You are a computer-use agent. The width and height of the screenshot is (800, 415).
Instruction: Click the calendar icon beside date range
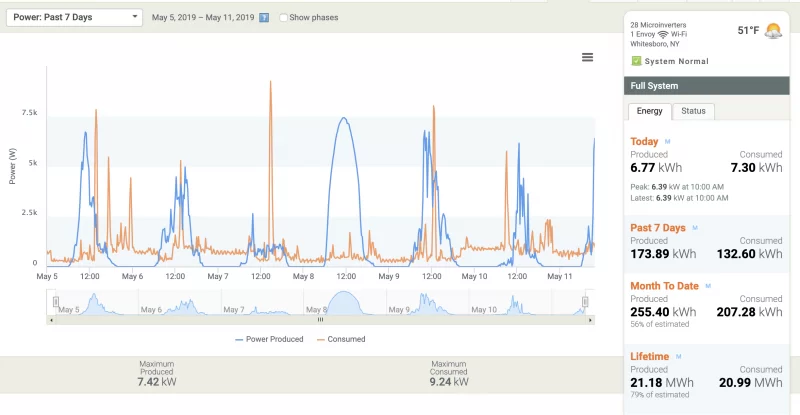point(264,18)
